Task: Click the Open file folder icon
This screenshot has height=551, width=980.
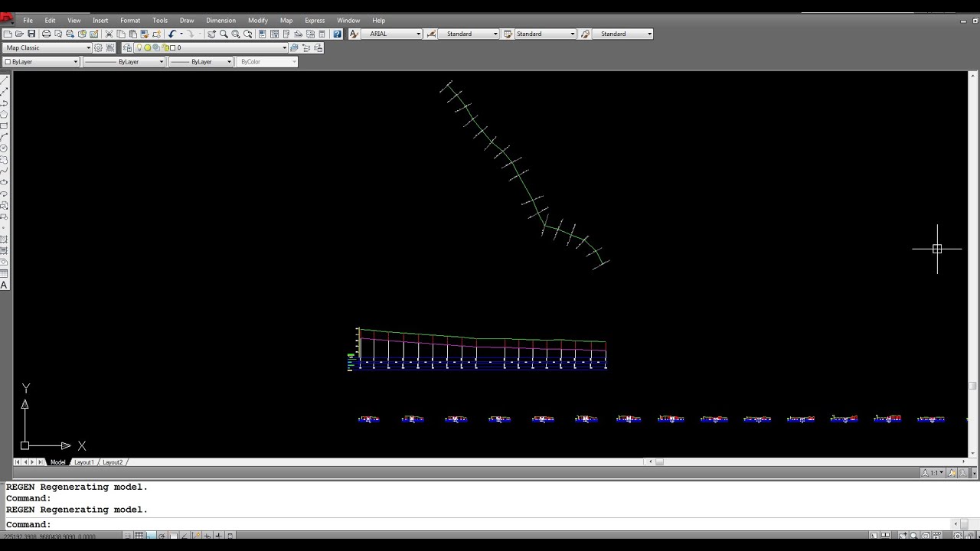Action: (x=19, y=34)
